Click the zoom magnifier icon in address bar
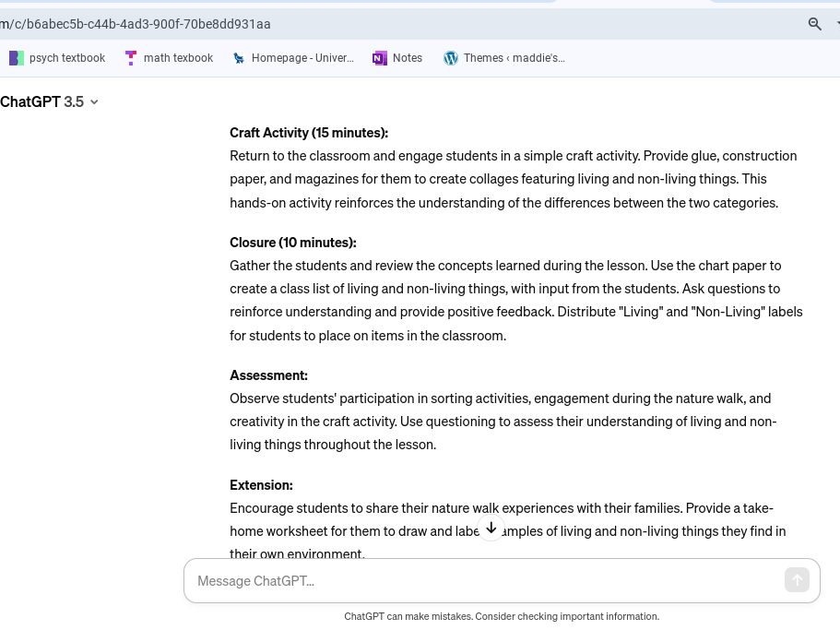 point(814,24)
